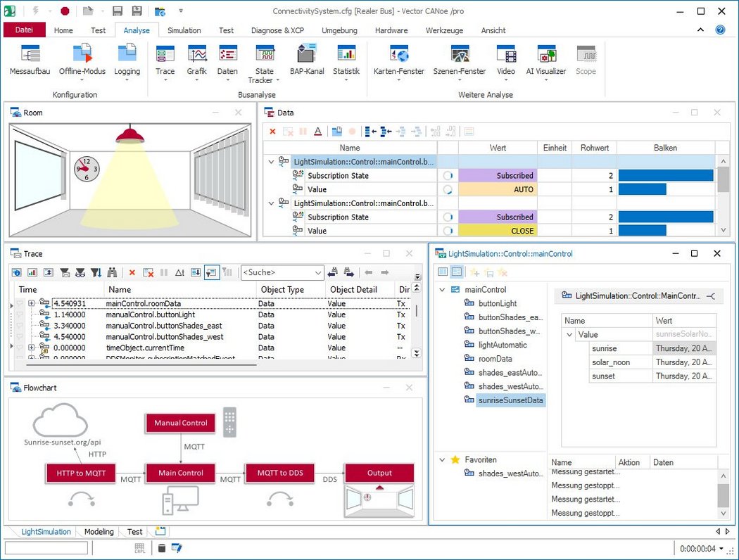Image resolution: width=739 pixels, height=560 pixels.
Task: Open the Test desktop tab at bottom
Action: pyautogui.click(x=134, y=532)
